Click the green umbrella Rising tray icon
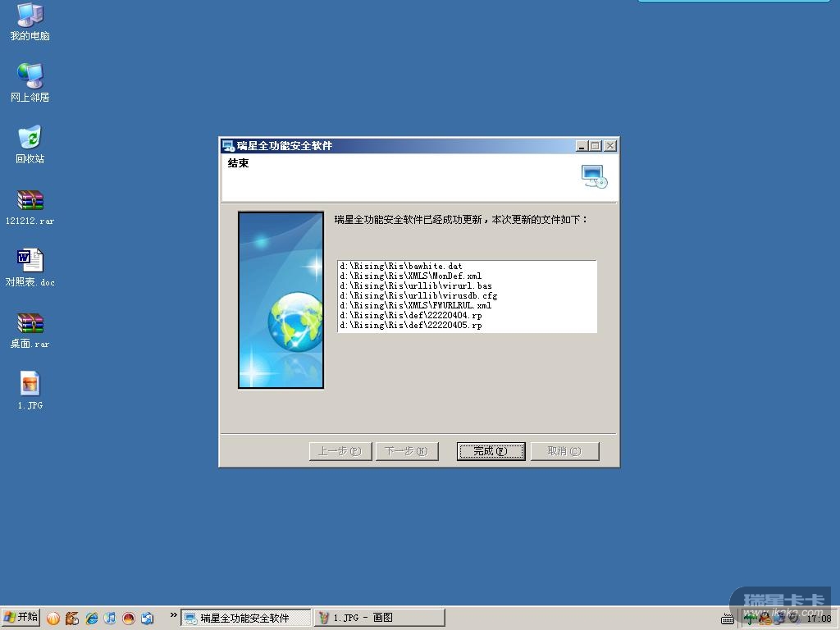840x630 pixels. coord(750,619)
